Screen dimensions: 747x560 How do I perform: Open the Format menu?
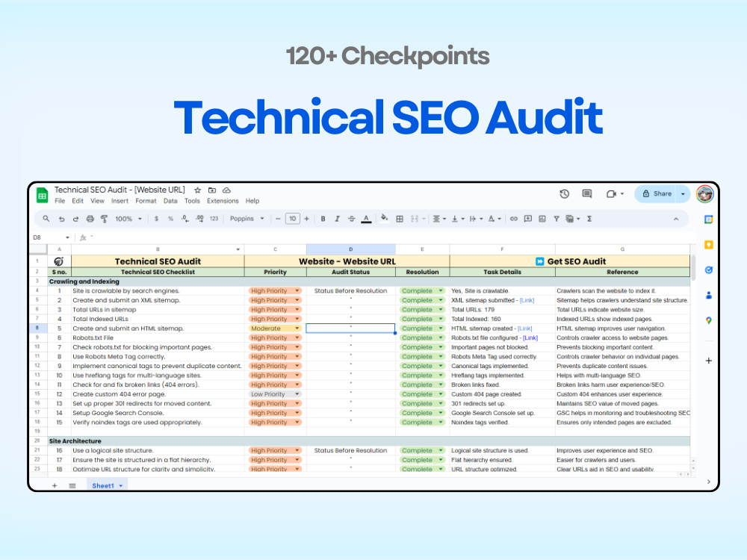(x=146, y=201)
